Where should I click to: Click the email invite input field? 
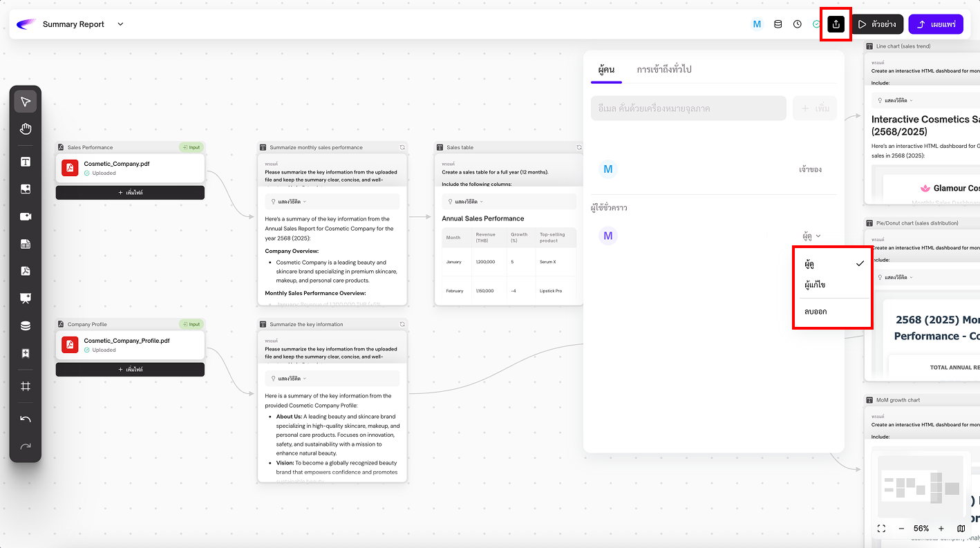click(x=688, y=108)
